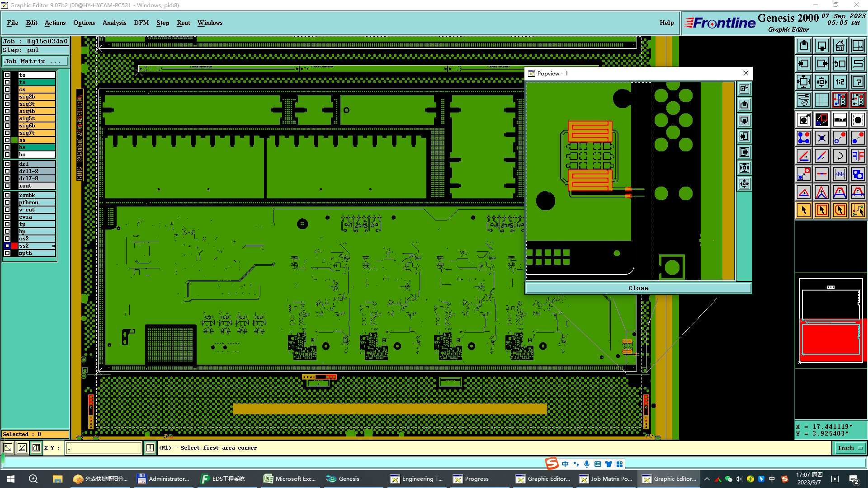Select the 1:2 zoom scale icon

[840, 82]
